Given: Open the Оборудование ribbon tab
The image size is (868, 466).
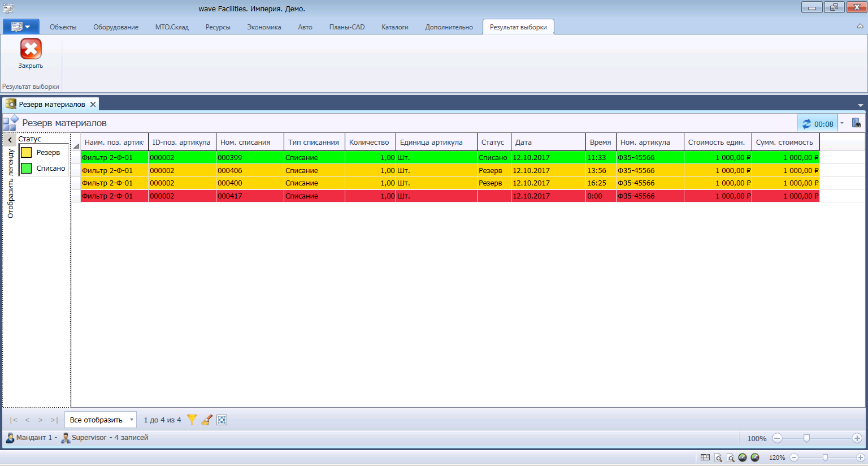Looking at the screenshot, I should (116, 27).
